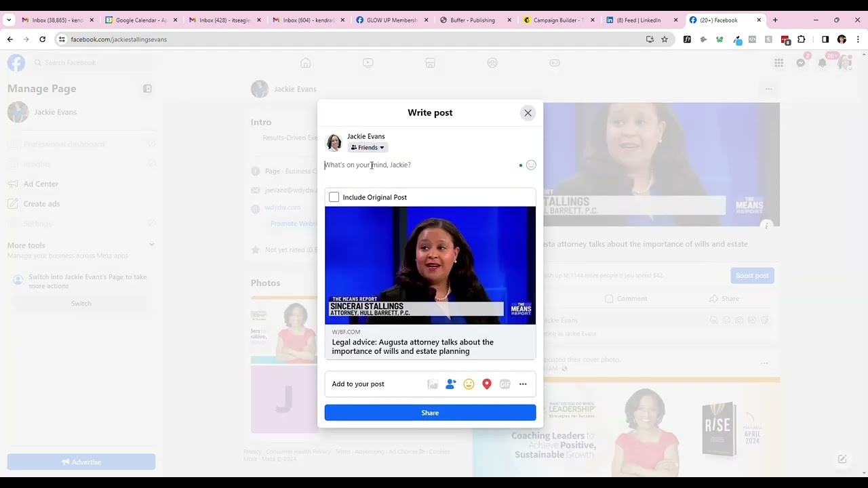868x488 pixels.
Task: Open Messenger icon
Action: click(x=801, y=63)
